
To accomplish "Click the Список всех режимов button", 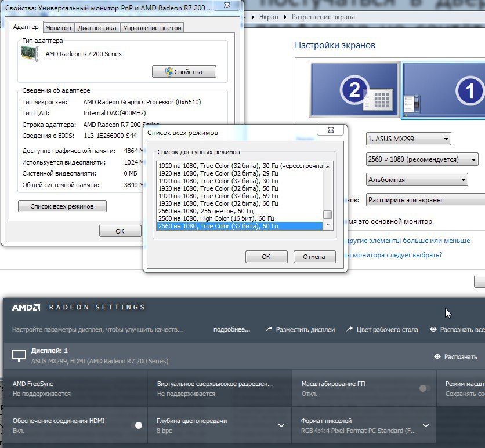I will [x=62, y=206].
